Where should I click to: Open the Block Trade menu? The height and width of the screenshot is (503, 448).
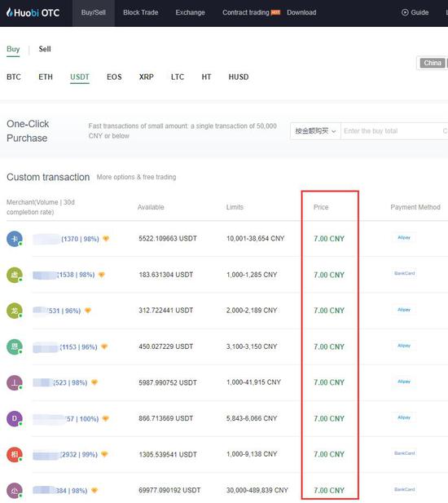point(141,12)
